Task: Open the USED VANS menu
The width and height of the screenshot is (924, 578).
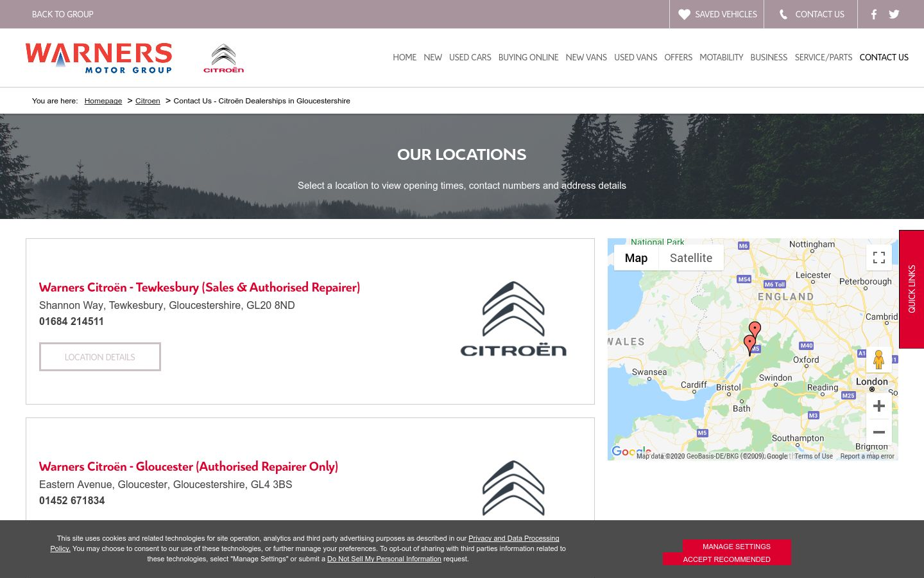Action: point(635,57)
